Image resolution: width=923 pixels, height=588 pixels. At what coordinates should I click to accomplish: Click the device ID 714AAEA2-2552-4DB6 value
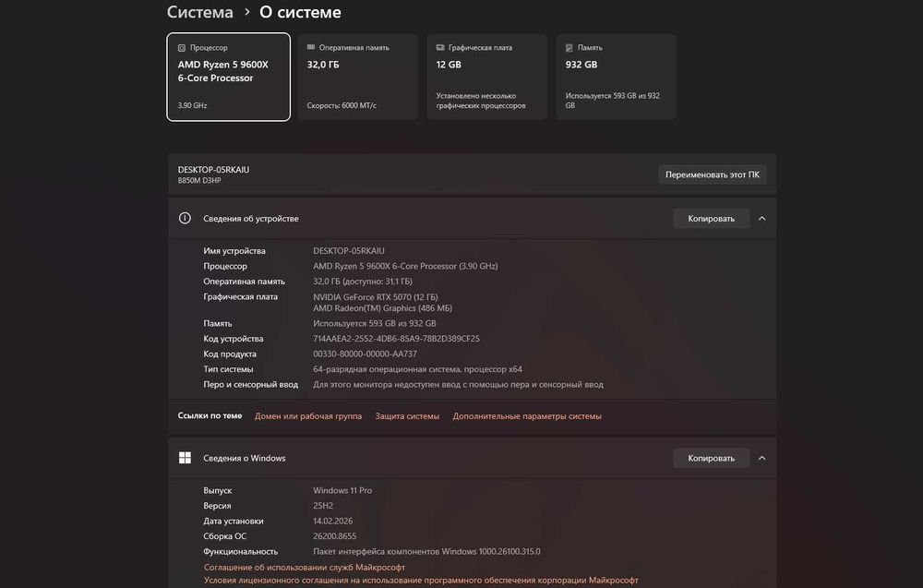coord(396,339)
